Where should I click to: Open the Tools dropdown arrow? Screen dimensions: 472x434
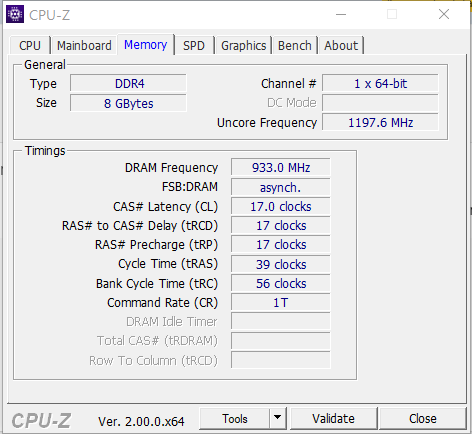click(277, 418)
